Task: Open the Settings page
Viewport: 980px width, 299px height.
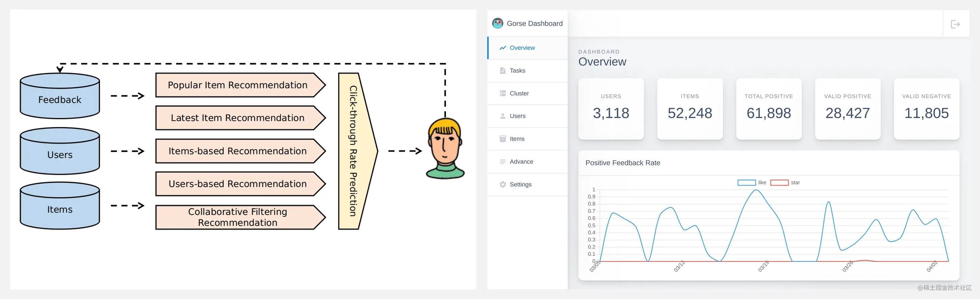Action: [x=527, y=185]
